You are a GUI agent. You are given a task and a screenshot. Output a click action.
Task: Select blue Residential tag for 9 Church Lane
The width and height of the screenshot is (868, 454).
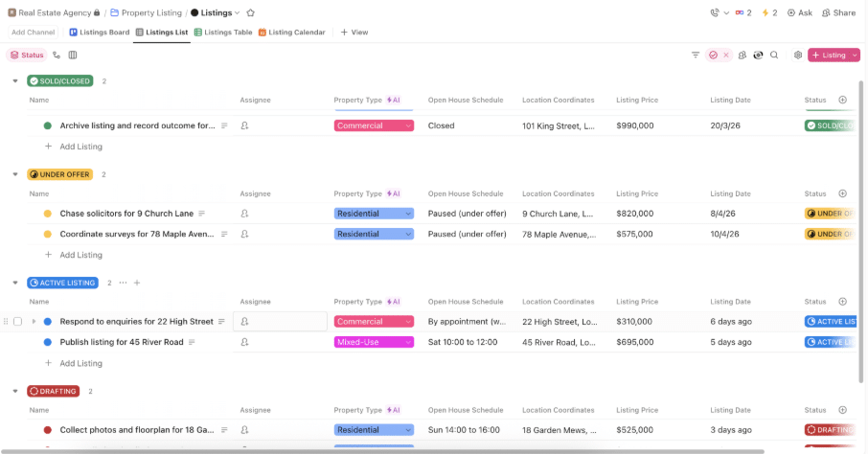coord(374,214)
